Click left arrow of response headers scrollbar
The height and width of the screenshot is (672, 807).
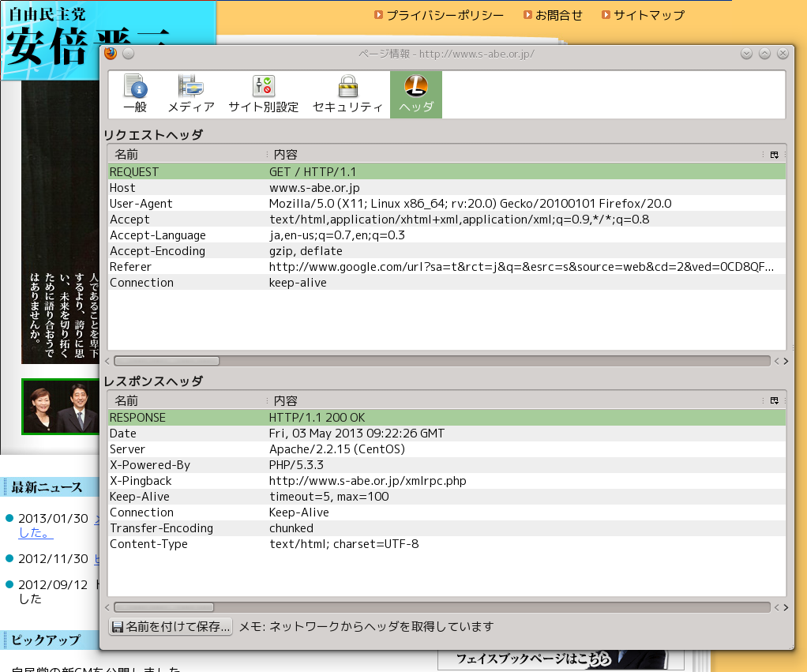[x=107, y=607]
